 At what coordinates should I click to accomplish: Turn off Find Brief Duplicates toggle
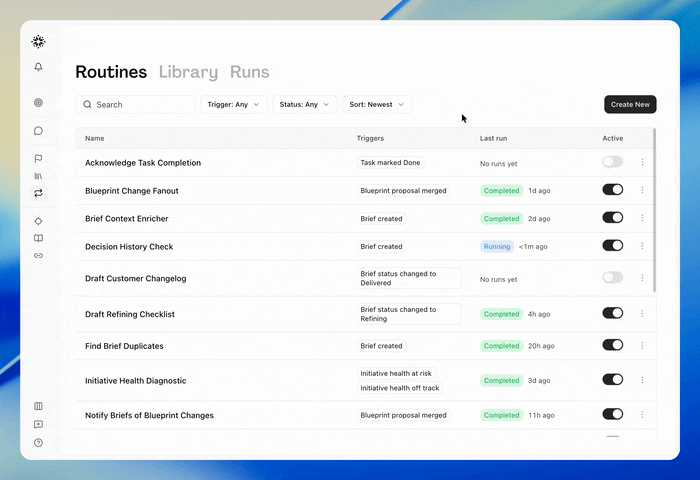pyautogui.click(x=612, y=345)
